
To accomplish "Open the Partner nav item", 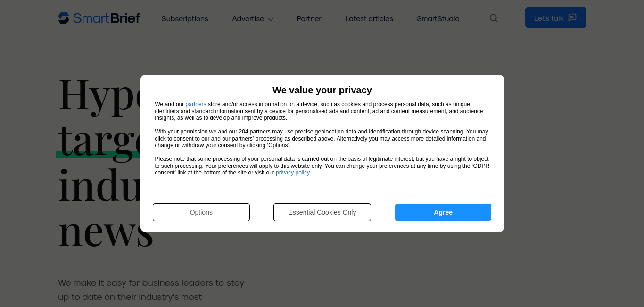I will (309, 18).
